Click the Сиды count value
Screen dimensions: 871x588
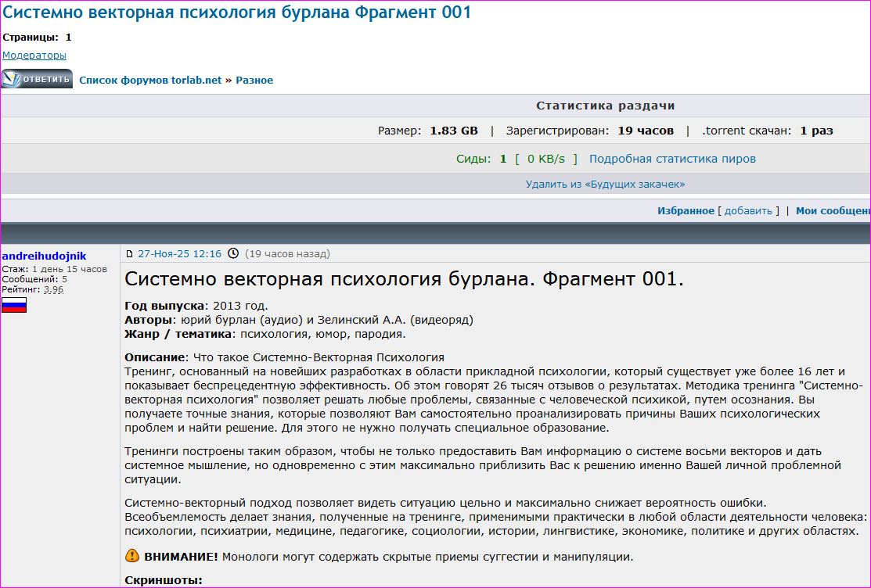coord(503,159)
